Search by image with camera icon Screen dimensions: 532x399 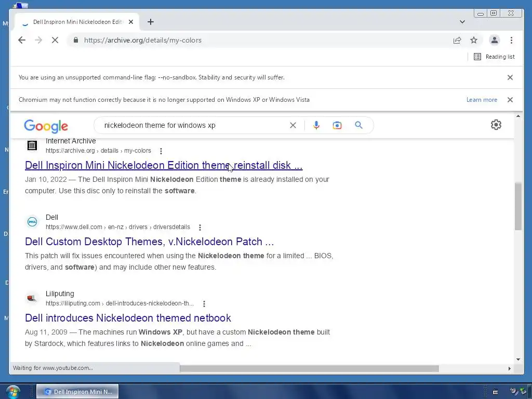[x=337, y=125]
